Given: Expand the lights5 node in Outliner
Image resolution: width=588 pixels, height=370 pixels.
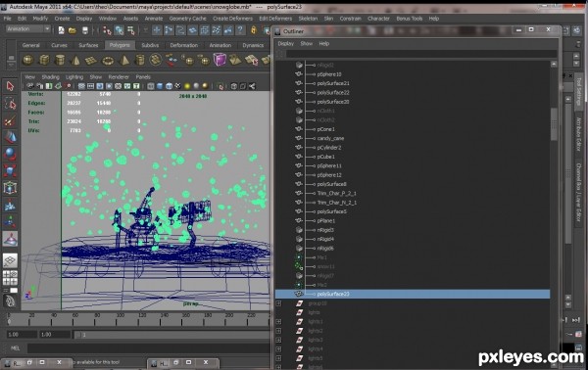Looking at the screenshot, I should pyautogui.click(x=278, y=358).
